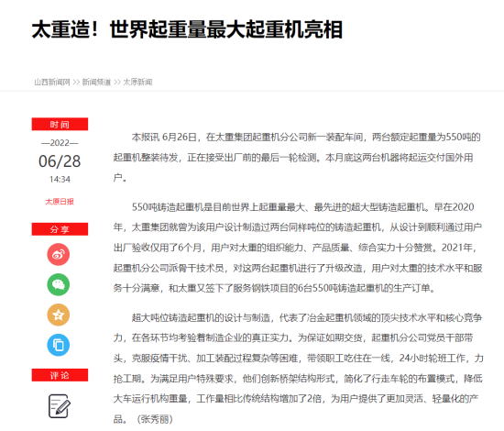This screenshot has width=504, height=431.
Task: Click the paragraph starting 超大吨位铸造起重机
Action: 298,369
